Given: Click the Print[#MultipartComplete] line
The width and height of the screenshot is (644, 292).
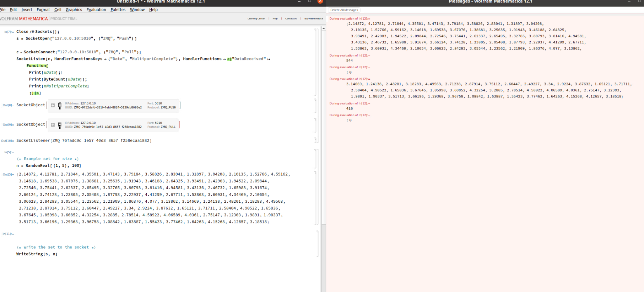Looking at the screenshot, I should 59,86.
